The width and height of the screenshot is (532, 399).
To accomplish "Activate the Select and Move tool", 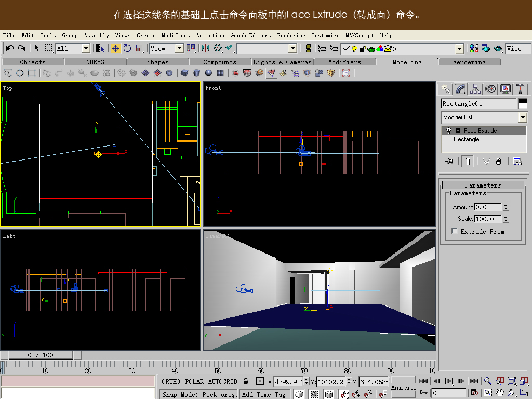I will click(x=115, y=48).
